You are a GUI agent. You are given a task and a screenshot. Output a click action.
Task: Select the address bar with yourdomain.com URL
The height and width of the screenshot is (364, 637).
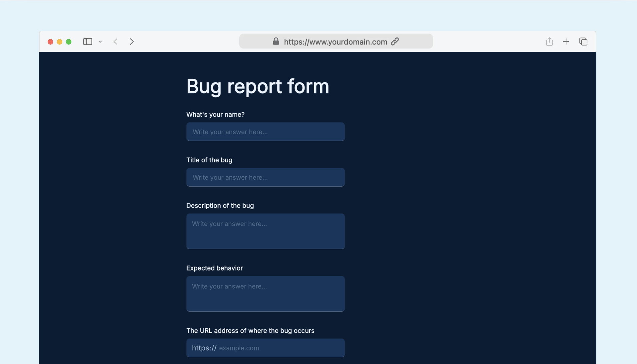click(336, 41)
